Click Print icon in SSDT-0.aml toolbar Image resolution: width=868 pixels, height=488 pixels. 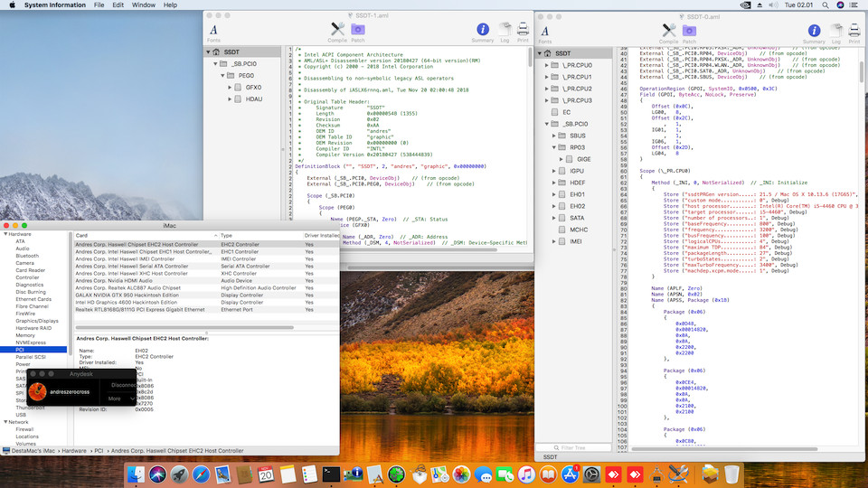pos(855,32)
